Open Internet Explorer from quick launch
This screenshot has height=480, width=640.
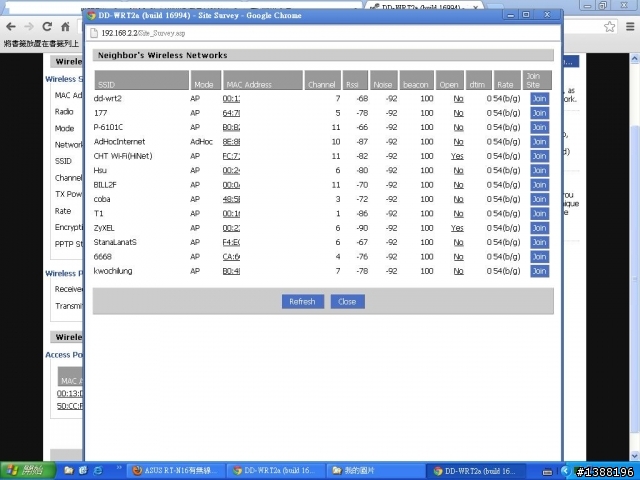(98, 471)
